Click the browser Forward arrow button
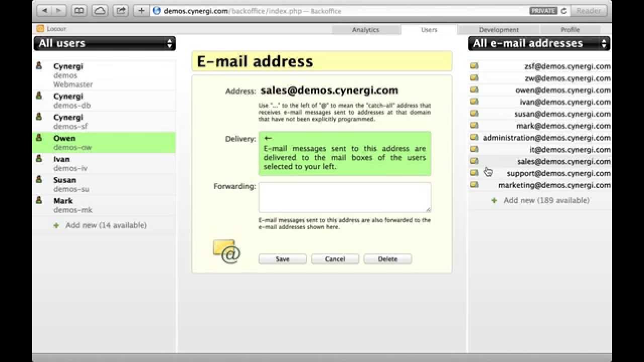Screen dimensions: 644x362 [x=59, y=11]
